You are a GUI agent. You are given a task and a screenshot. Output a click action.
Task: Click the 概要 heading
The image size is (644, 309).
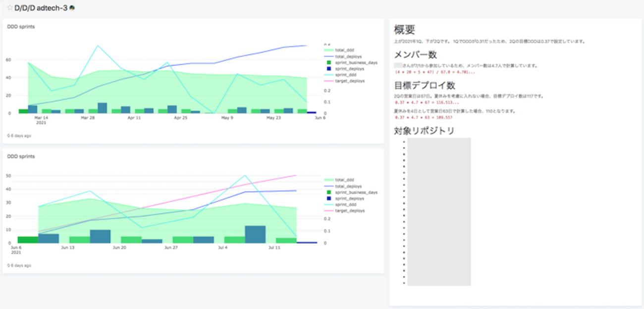[404, 29]
